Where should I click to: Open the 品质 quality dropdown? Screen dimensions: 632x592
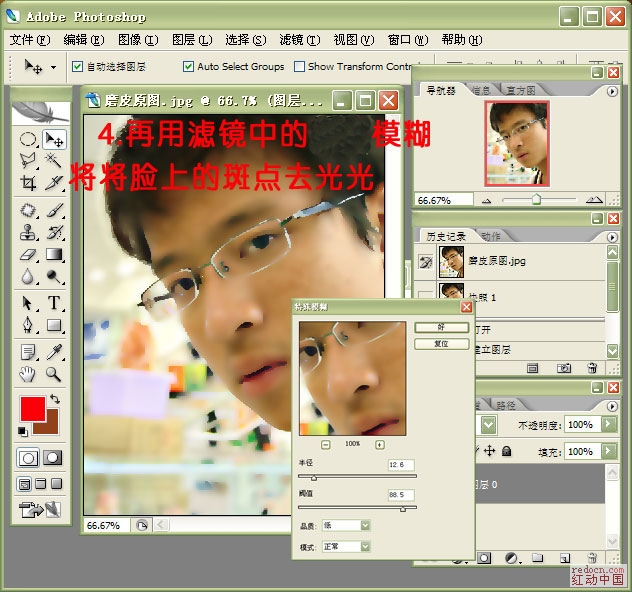point(365,525)
